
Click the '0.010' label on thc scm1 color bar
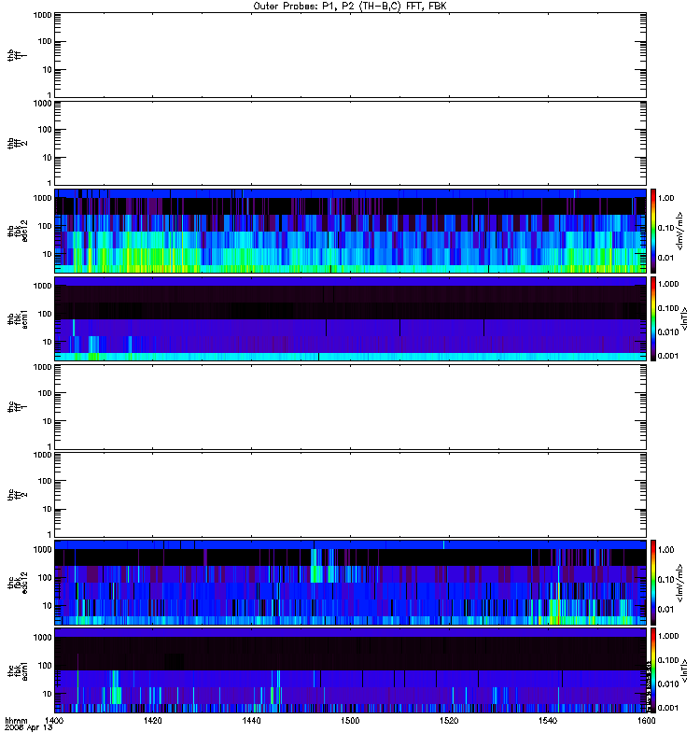pos(667,684)
